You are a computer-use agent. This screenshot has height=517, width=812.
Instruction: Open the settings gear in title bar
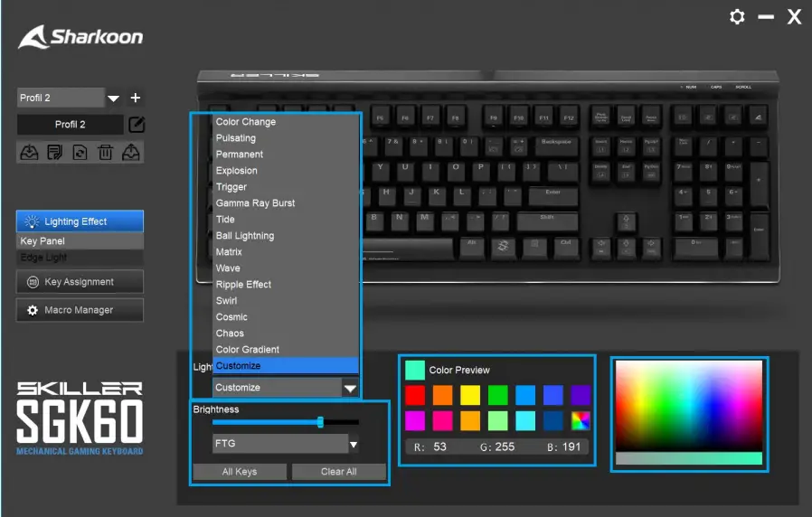click(x=737, y=16)
